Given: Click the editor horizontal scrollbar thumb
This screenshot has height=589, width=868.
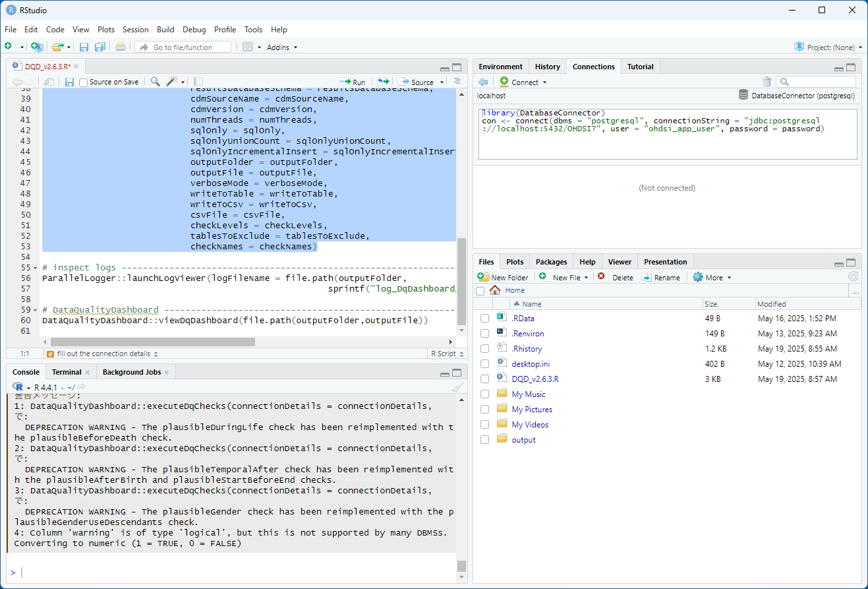Looking at the screenshot, I should (x=152, y=342).
